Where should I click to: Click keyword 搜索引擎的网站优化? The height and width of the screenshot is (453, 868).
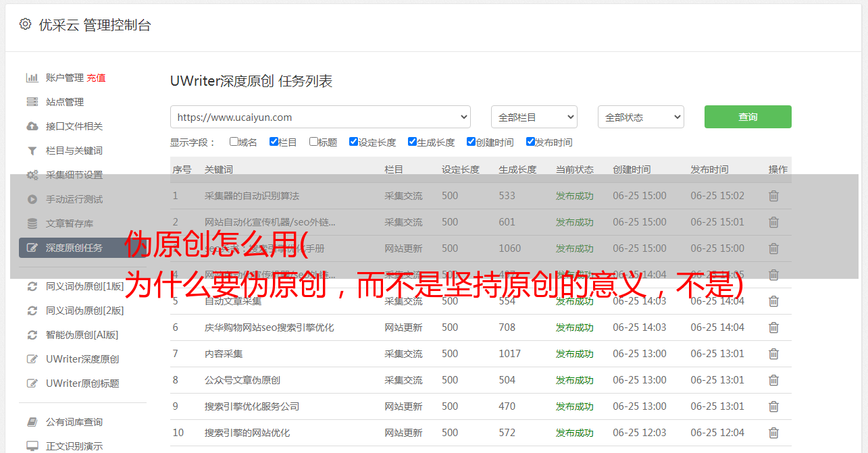pyautogui.click(x=247, y=433)
